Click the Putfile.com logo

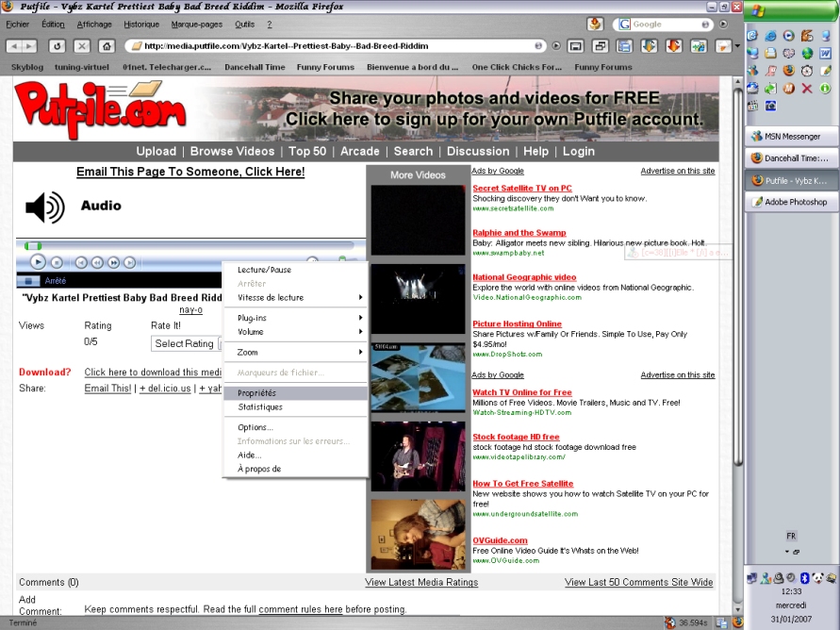[100, 108]
